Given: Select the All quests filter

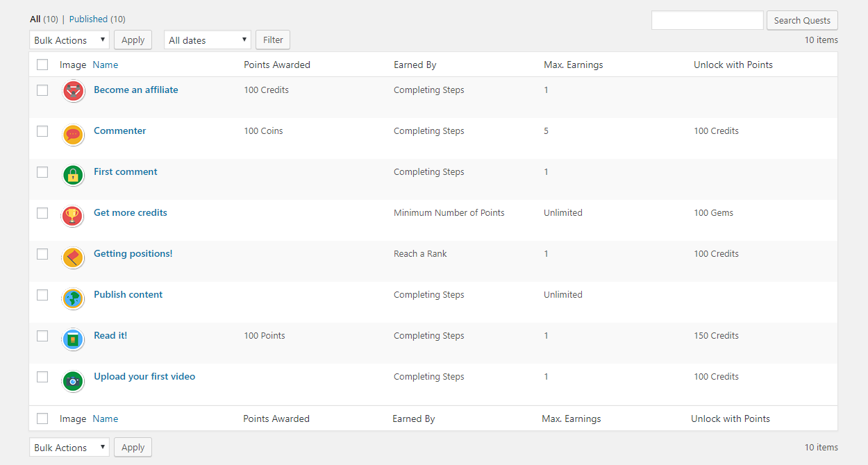Looking at the screenshot, I should click(x=35, y=19).
